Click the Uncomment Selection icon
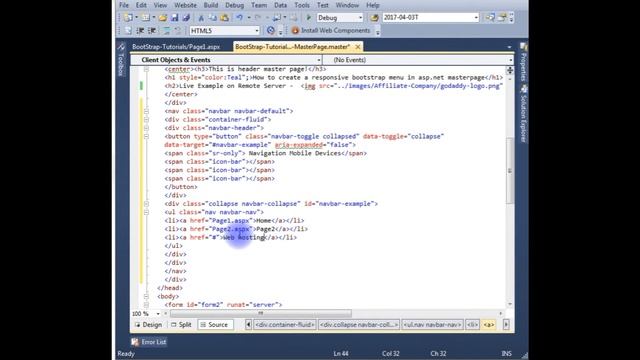The width and height of the screenshot is (640, 360). click(178, 31)
